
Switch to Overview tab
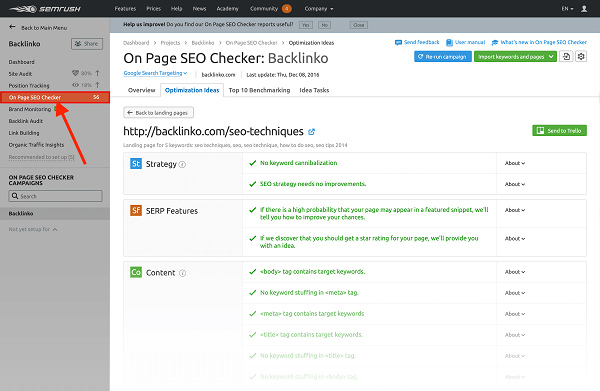click(x=142, y=90)
